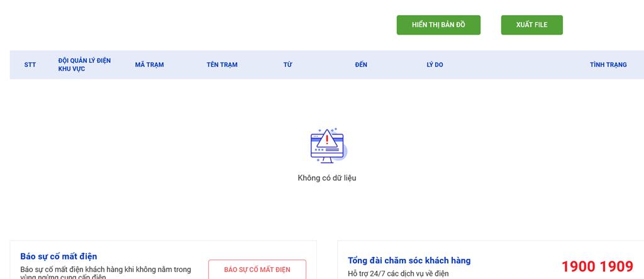Viewport: 644px width, 279px height.
Task: Click the ĐỘI QUẢN LÝ ĐIỆN KHU VỰC header
Action: click(x=84, y=65)
